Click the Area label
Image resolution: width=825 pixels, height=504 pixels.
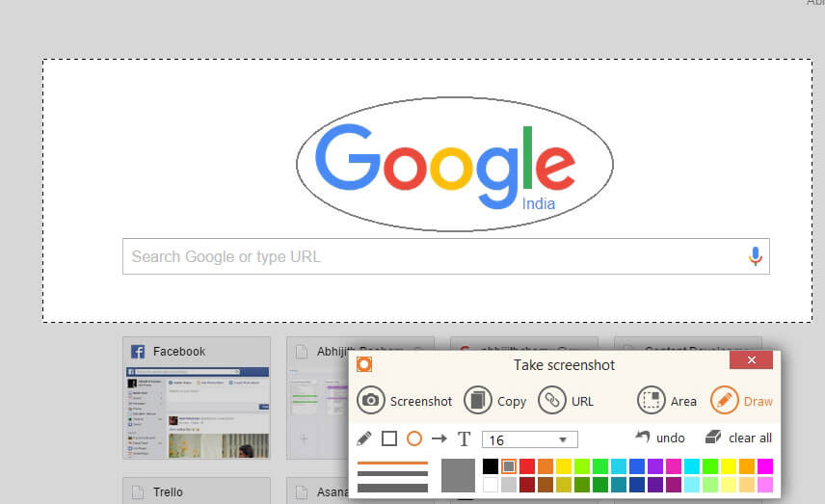point(683,402)
